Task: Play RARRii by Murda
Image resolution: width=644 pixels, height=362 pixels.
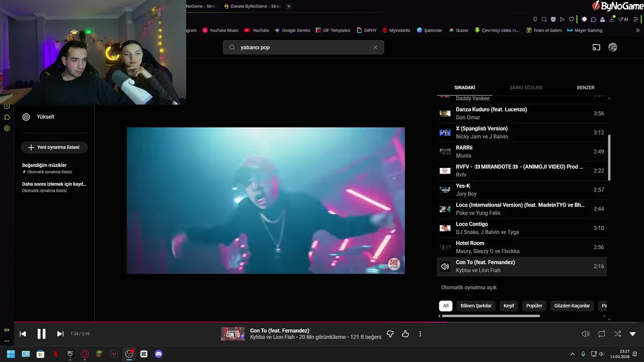Action: (x=522, y=152)
